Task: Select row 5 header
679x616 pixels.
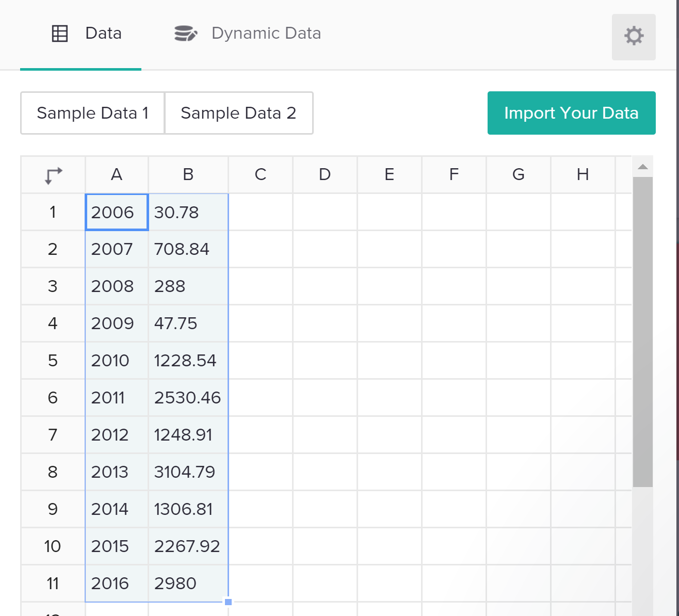Action: click(53, 361)
